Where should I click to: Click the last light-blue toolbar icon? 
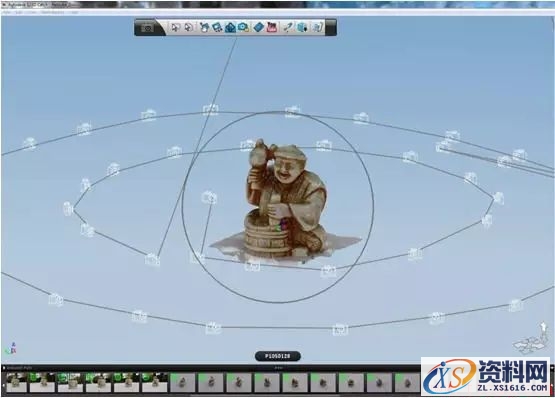[317, 27]
